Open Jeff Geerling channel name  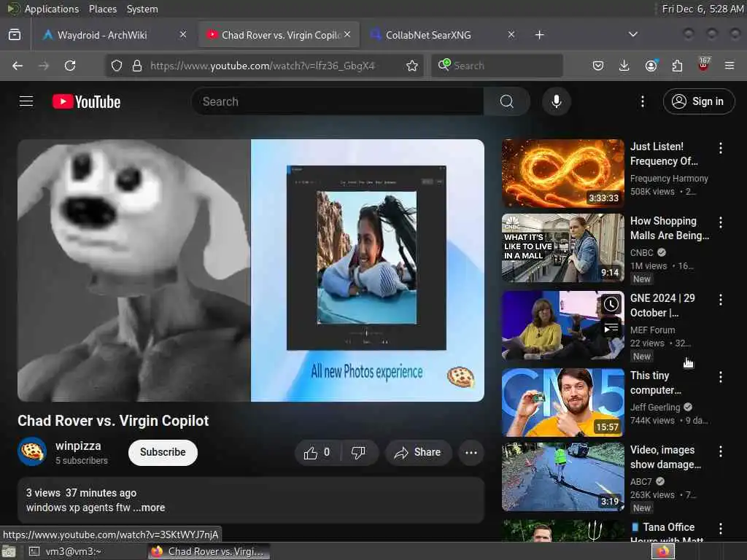click(655, 408)
